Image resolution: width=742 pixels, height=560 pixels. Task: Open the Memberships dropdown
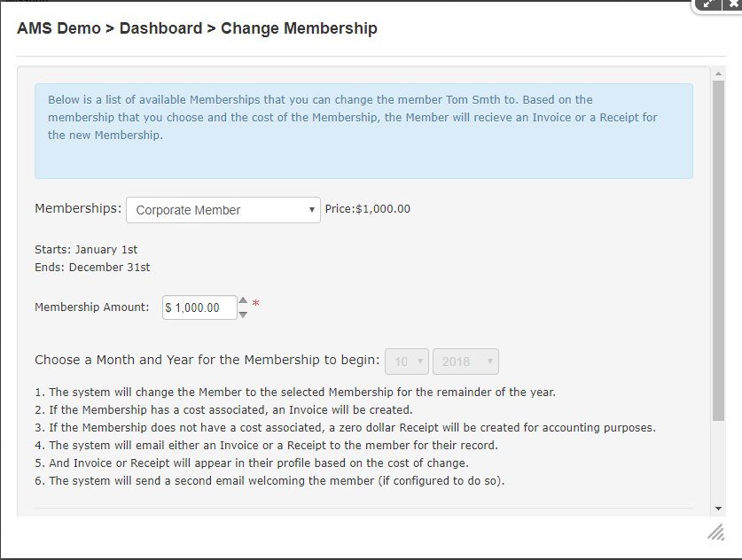pos(223,210)
